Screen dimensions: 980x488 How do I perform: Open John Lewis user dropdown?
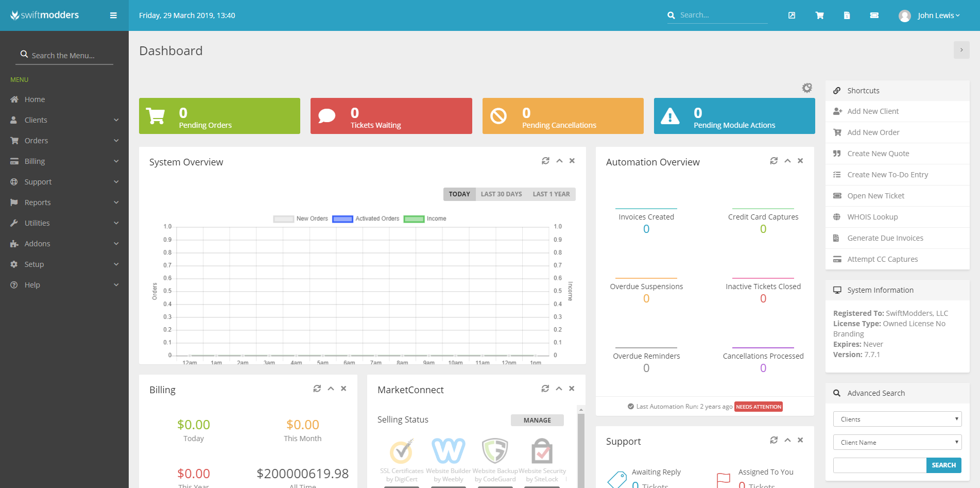pos(930,15)
